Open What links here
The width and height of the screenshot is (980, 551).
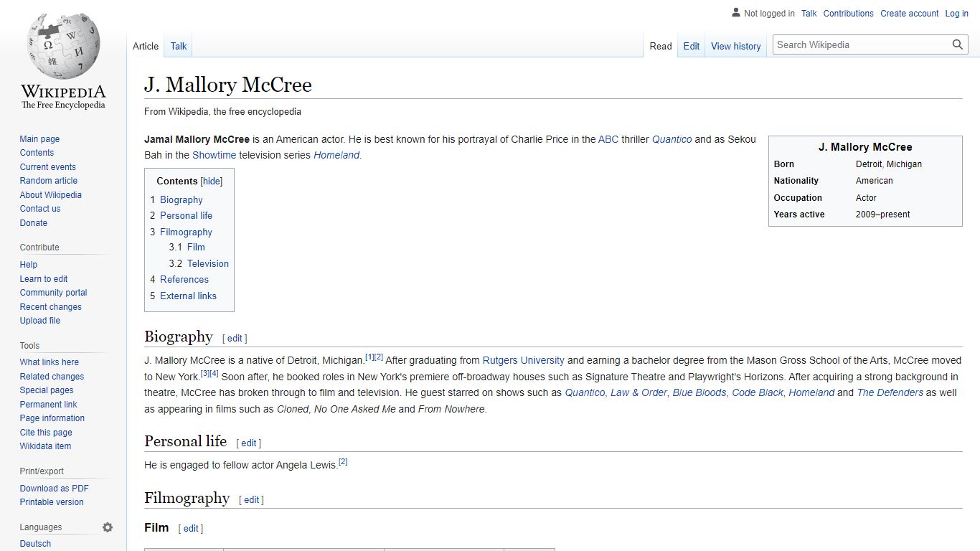click(50, 362)
